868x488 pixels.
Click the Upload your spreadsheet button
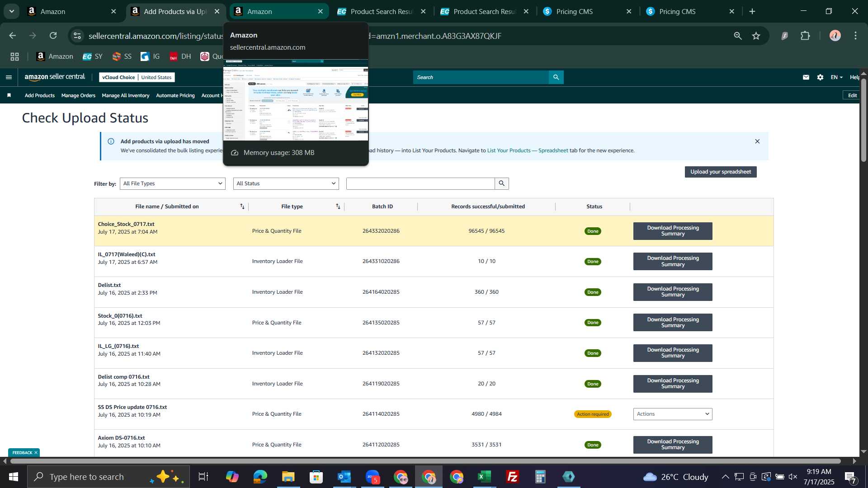coord(721,172)
